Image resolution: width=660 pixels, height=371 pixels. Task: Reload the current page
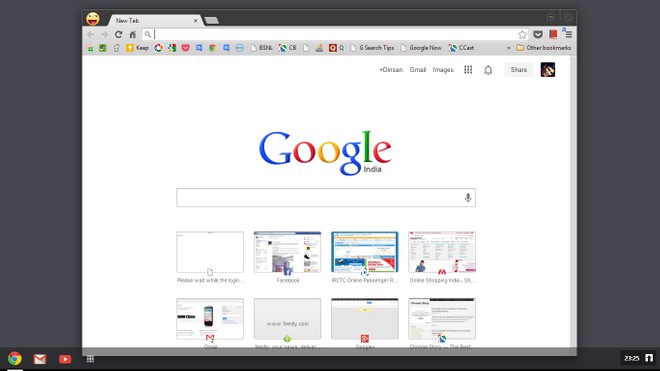point(119,35)
